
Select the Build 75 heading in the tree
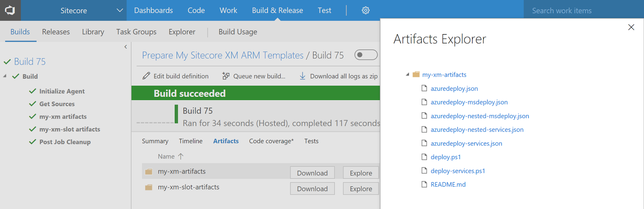pos(30,62)
